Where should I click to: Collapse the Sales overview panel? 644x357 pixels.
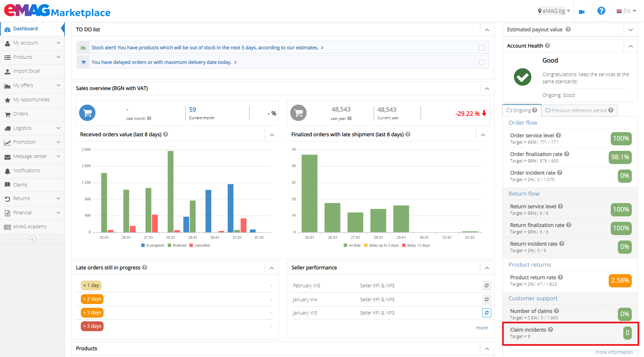coord(487,88)
